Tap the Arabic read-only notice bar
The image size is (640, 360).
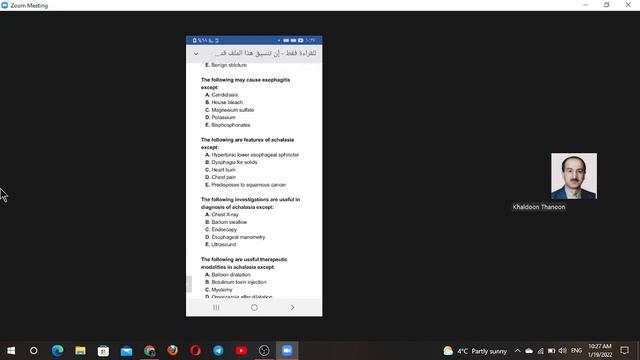coord(254,53)
